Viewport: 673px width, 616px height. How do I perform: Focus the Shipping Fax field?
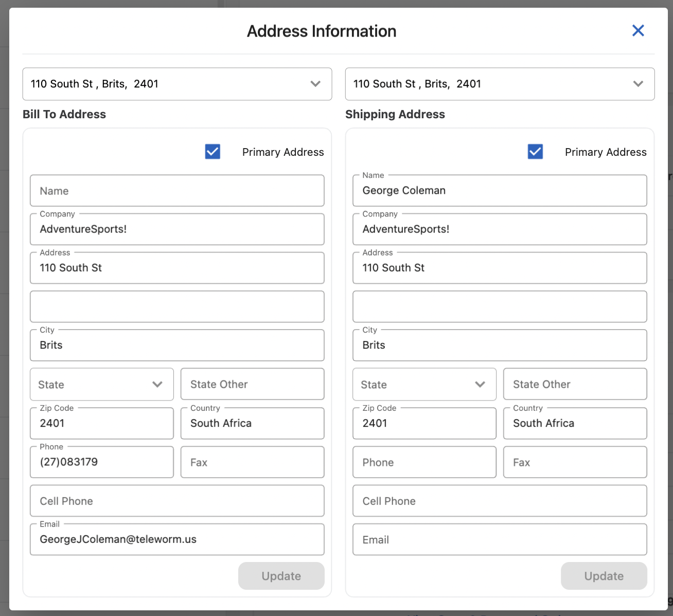point(575,462)
